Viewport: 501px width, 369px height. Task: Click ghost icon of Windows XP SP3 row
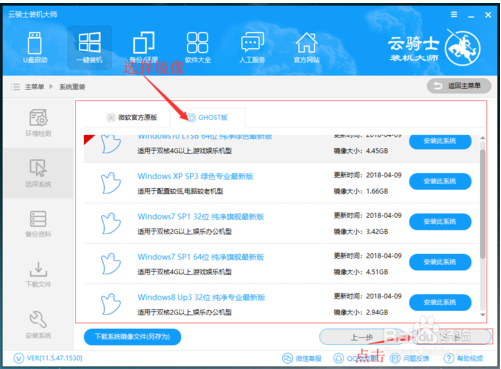(x=111, y=183)
